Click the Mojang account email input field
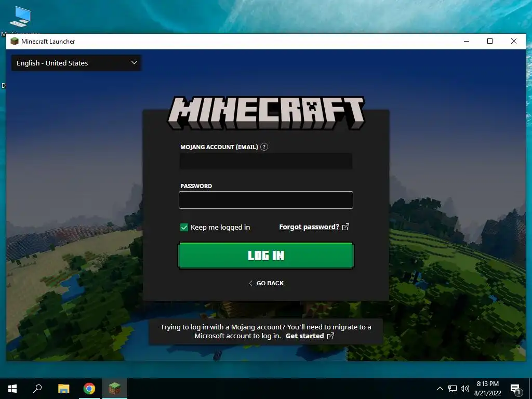This screenshot has height=399, width=532. (x=266, y=161)
